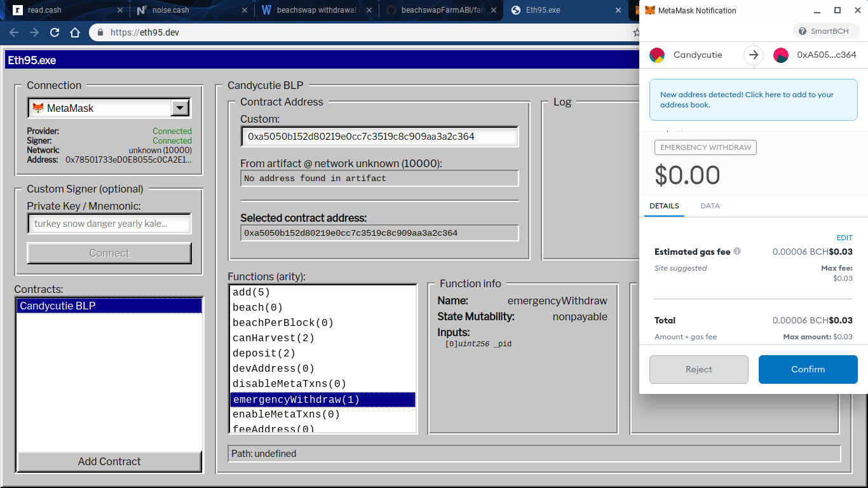Click the Custom contract address field

380,137
